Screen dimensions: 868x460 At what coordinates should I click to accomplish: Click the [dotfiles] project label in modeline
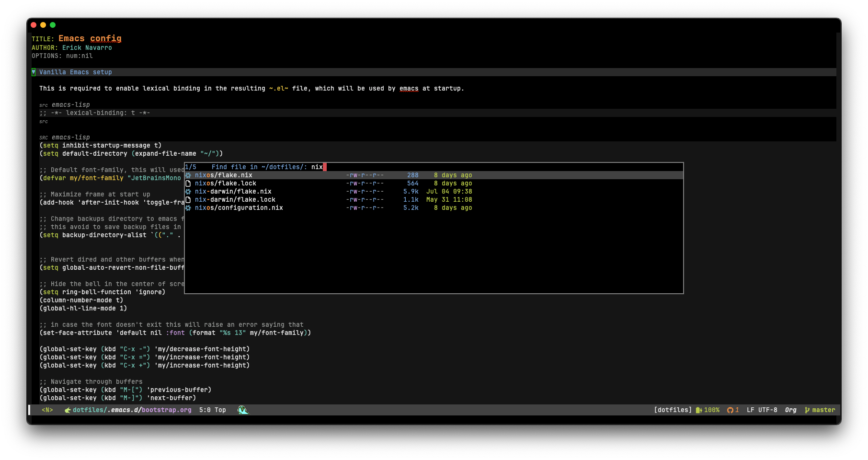pyautogui.click(x=673, y=410)
